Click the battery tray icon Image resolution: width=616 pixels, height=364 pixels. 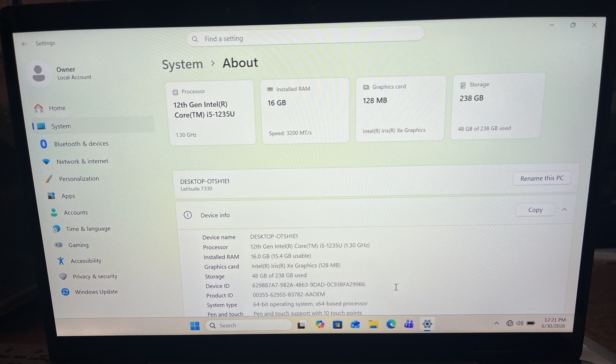(x=531, y=323)
